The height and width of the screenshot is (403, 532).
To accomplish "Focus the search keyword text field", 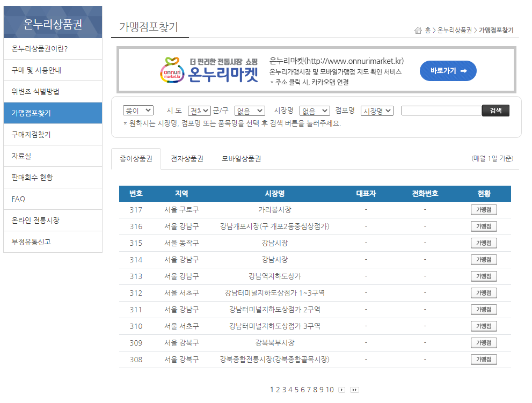I will tap(441, 111).
